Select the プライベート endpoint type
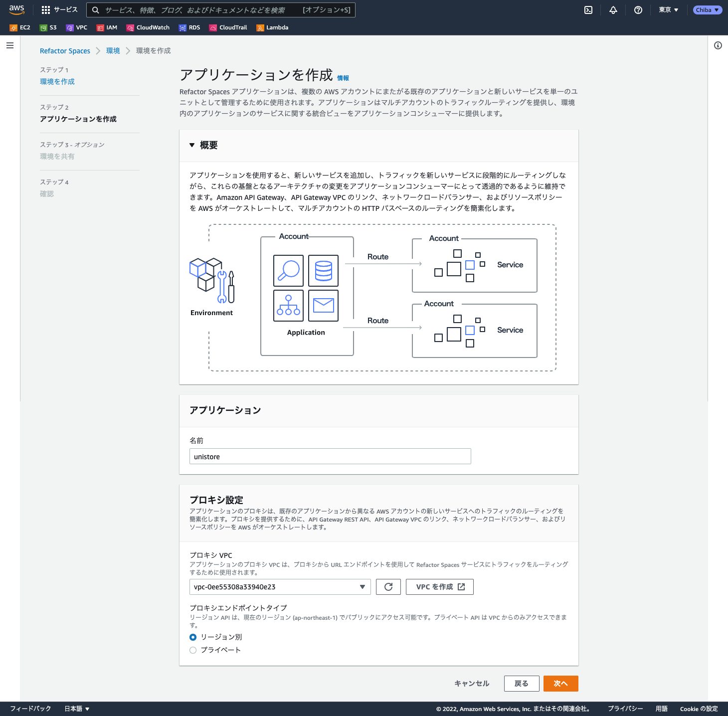 click(193, 650)
